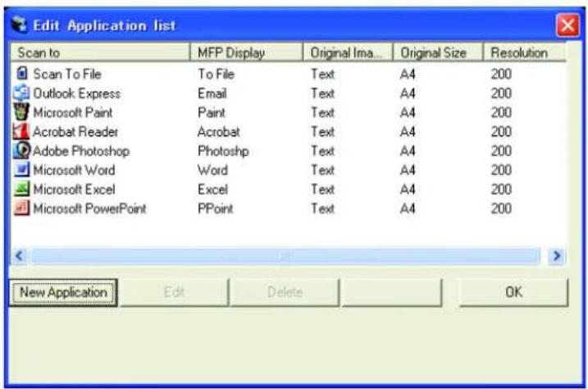This screenshot has height=389, width=588.
Task: Click 'Text' in the Scan To File row
Action: (322, 74)
